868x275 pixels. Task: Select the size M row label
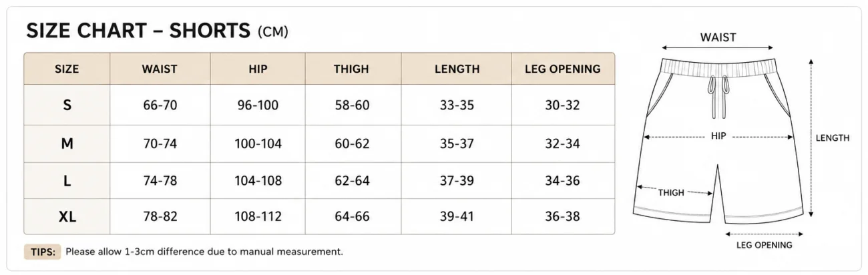(x=67, y=144)
